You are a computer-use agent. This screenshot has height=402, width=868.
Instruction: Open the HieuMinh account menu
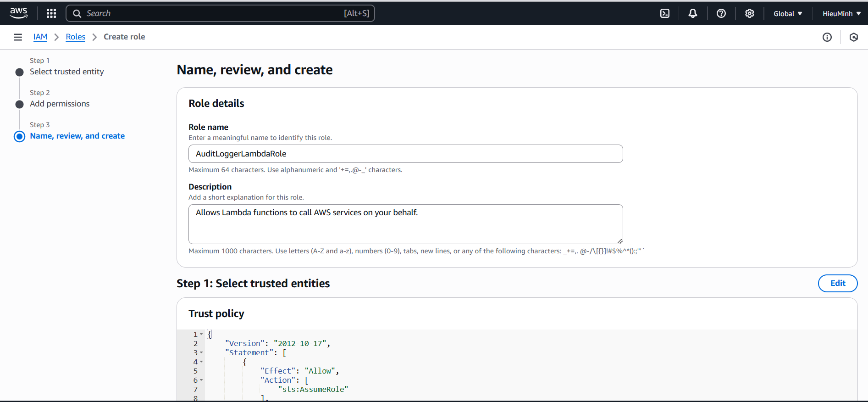pos(841,13)
